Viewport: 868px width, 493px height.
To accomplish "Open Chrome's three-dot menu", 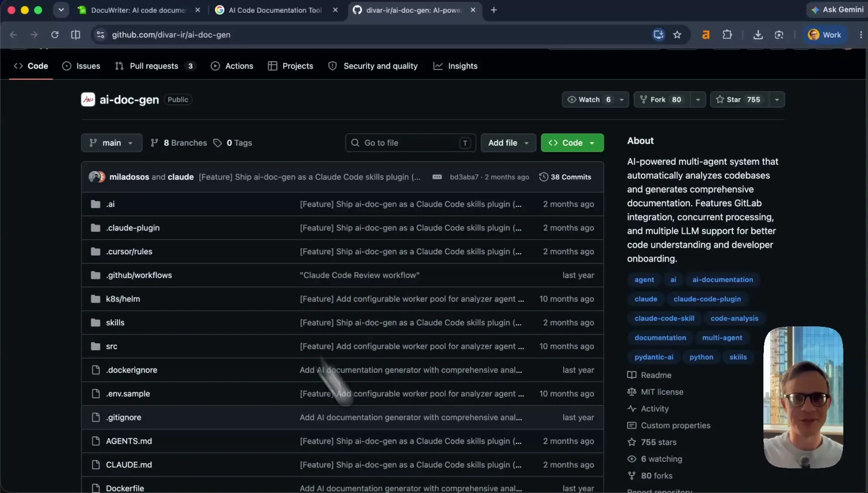I will click(861, 35).
